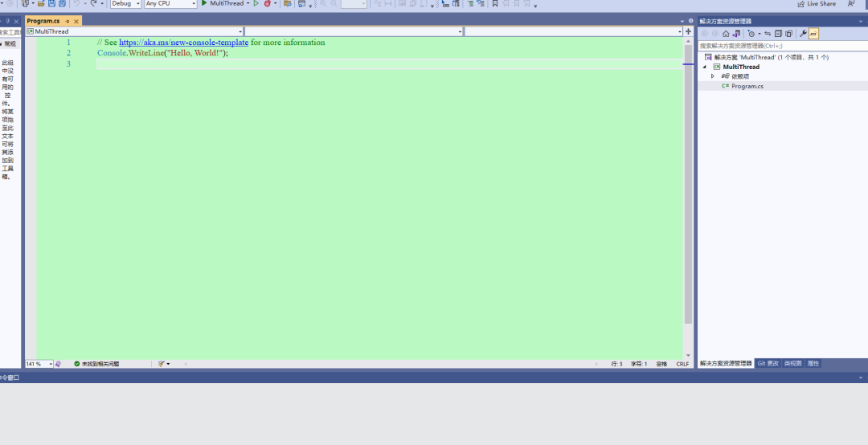
Task: Click the 常规 toolbox group header
Action: (x=10, y=43)
